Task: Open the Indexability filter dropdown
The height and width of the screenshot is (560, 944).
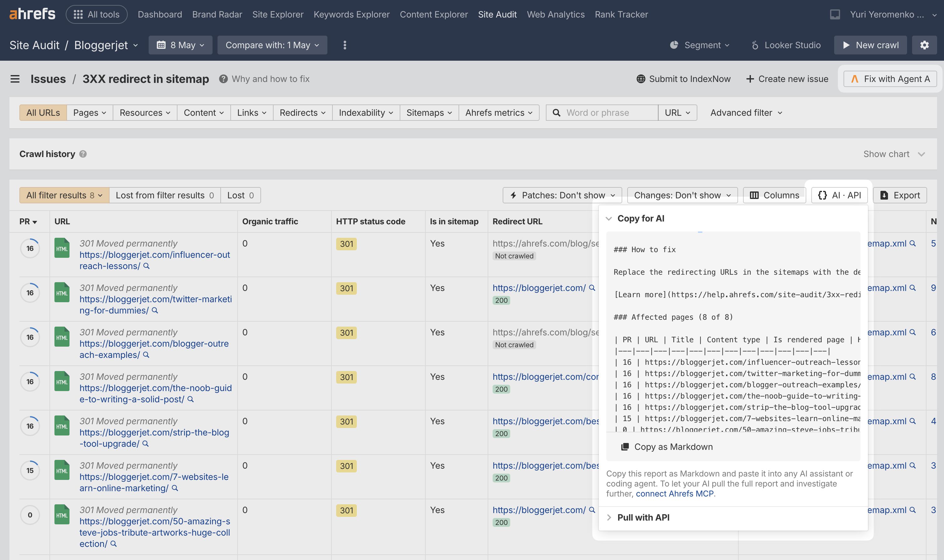Action: tap(366, 112)
